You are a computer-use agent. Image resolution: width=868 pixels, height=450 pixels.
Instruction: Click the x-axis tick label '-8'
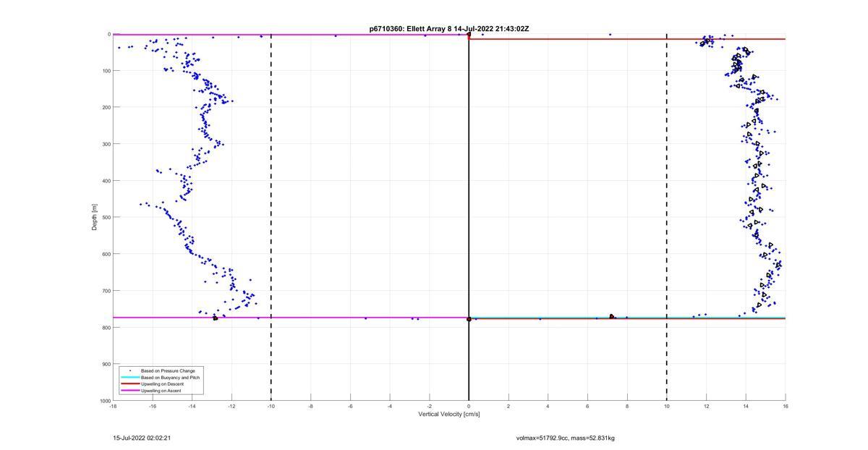(311, 406)
